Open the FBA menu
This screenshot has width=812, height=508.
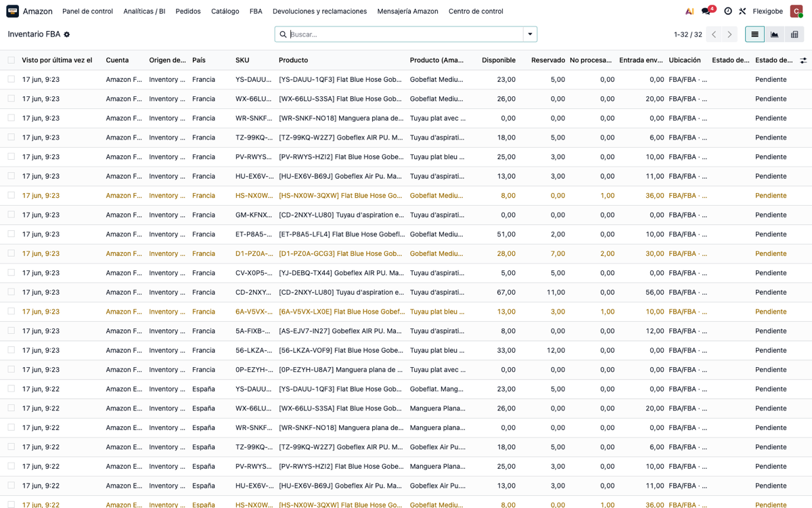click(x=256, y=11)
